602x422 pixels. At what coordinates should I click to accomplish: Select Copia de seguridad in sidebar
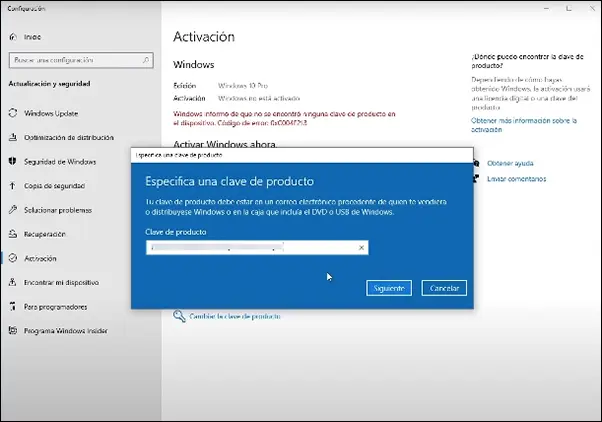click(x=55, y=186)
